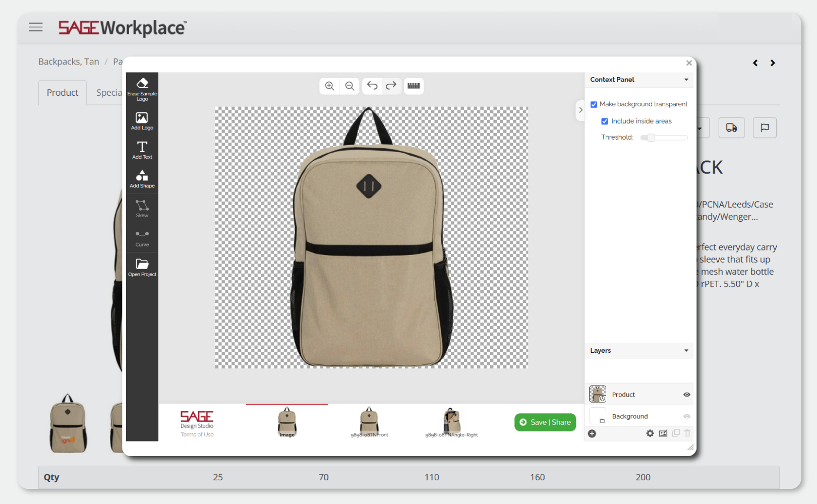
Task: Undo the last edit
Action: coord(372,86)
